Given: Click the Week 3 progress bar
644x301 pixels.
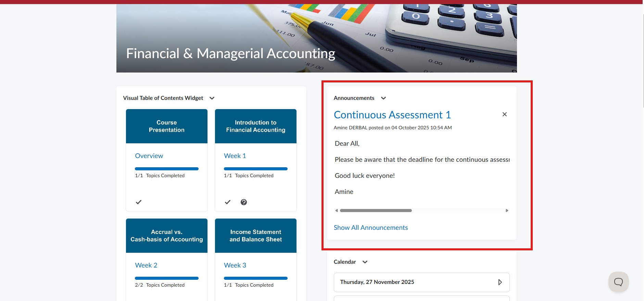Looking at the screenshot, I should 256,278.
